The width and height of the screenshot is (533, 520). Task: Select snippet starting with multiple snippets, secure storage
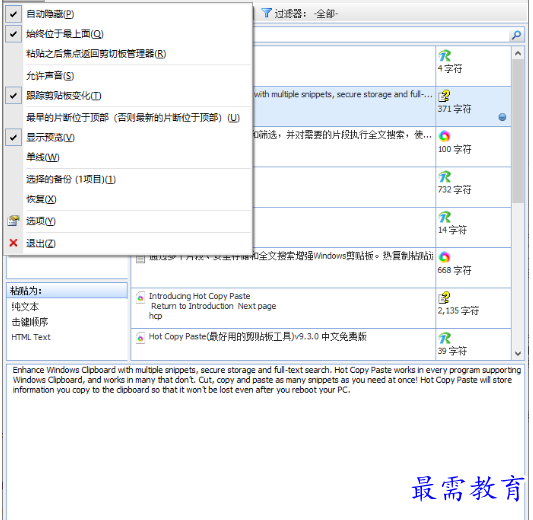(x=344, y=106)
